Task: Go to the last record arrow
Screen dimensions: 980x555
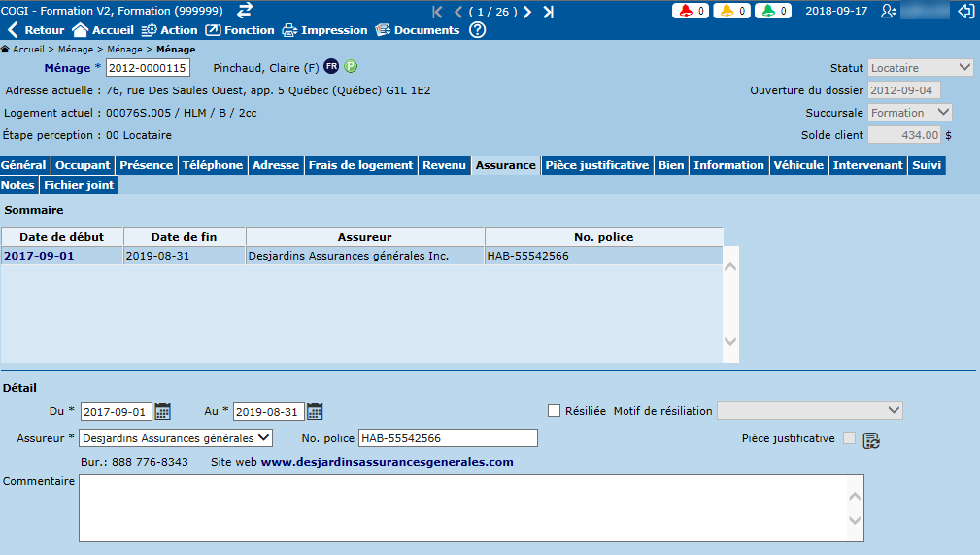Action: coord(548,12)
